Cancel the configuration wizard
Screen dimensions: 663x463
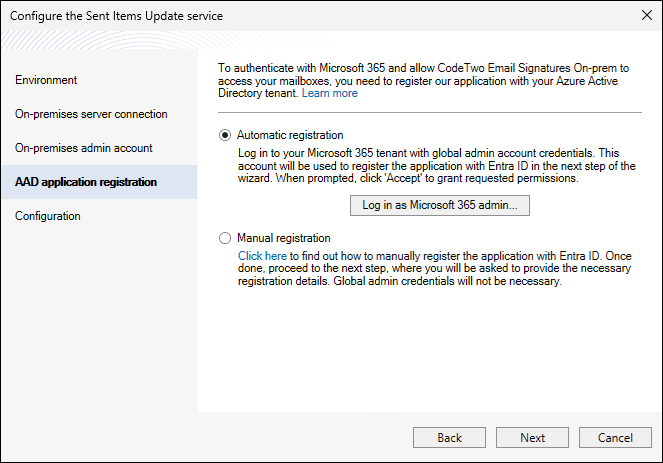pyautogui.click(x=616, y=438)
